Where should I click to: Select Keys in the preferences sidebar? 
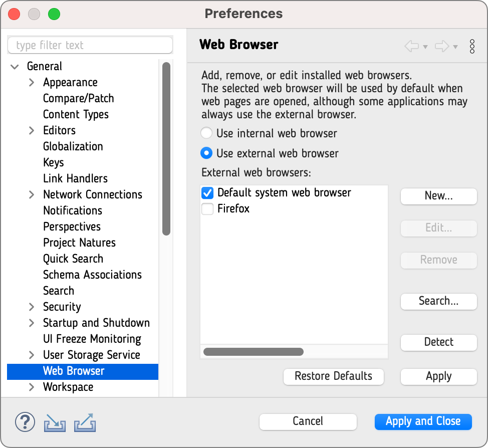tap(53, 162)
